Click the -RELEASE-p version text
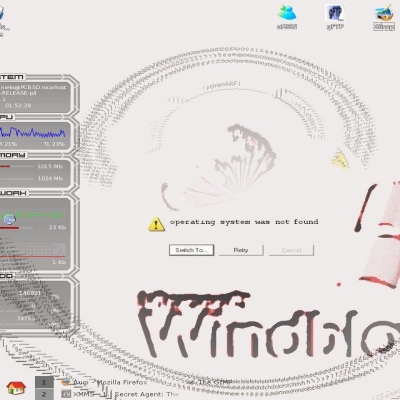The width and height of the screenshot is (400, 400). tap(18, 93)
